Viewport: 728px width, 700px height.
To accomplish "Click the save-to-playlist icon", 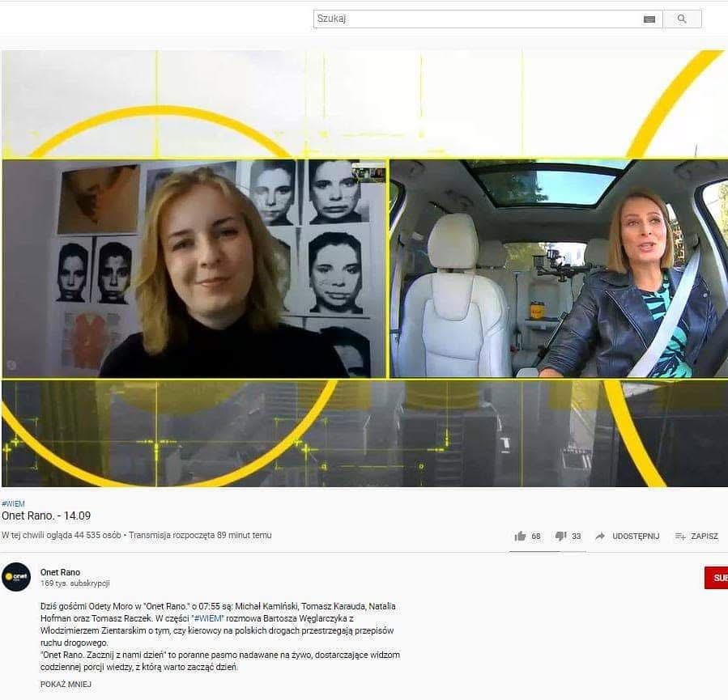I will point(680,537).
